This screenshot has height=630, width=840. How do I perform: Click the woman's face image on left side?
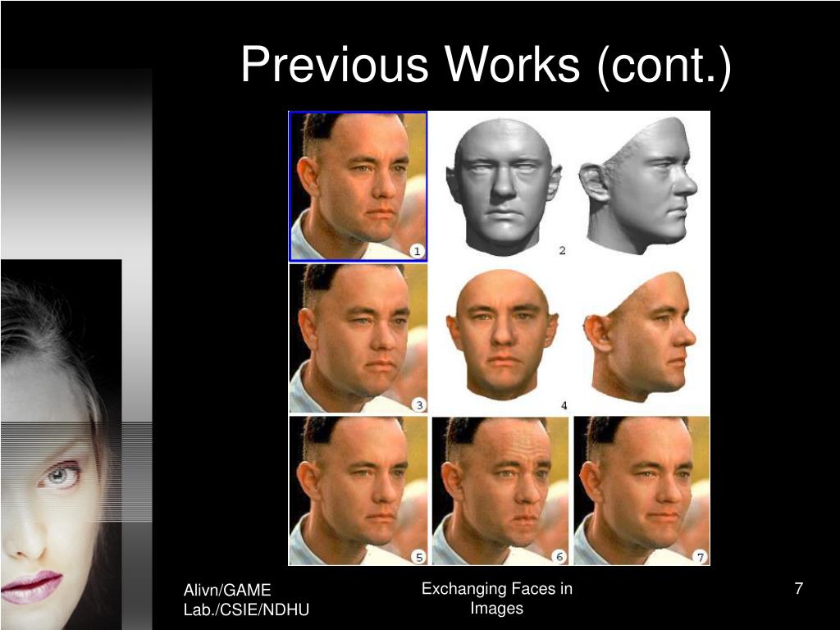click(61, 445)
